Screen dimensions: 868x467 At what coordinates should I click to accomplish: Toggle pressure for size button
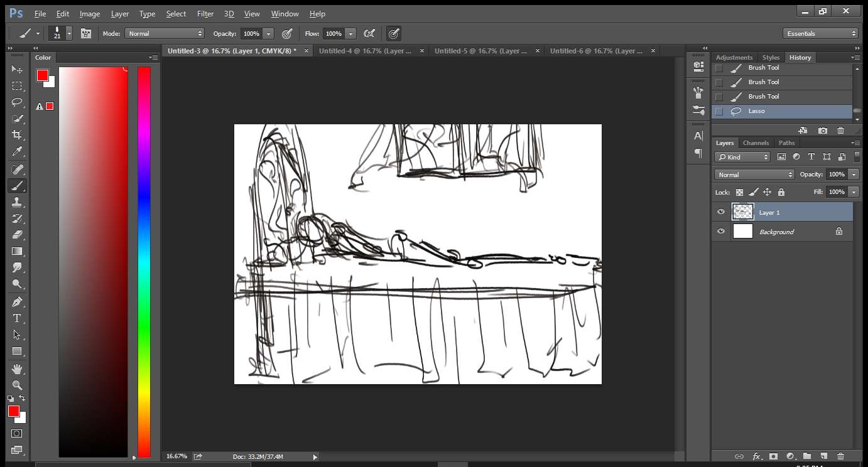(394, 33)
